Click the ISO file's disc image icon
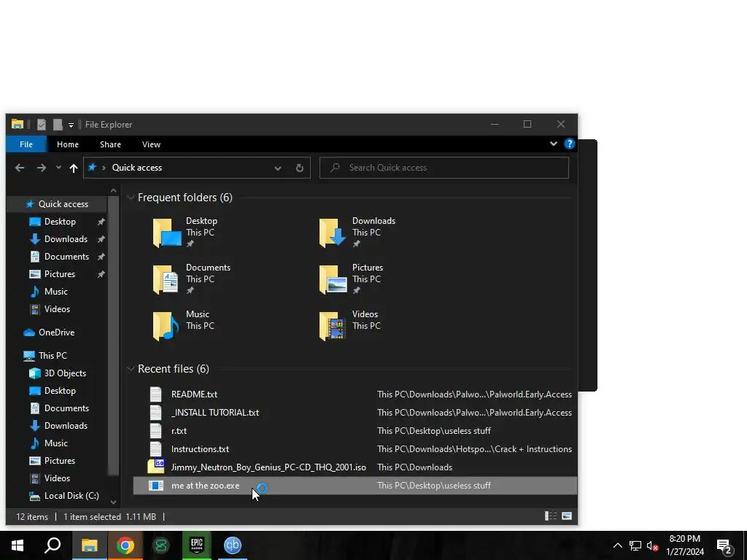The image size is (747, 560). [x=156, y=467]
